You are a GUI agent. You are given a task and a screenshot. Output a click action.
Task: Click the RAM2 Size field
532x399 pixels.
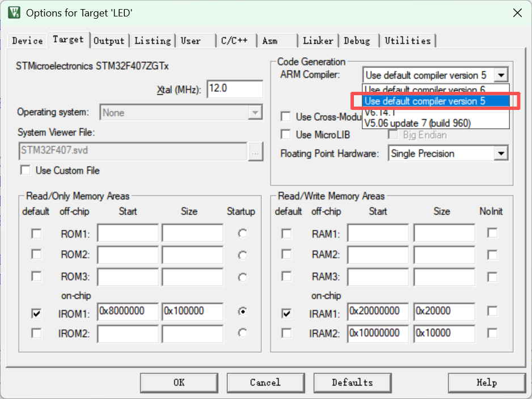coord(444,255)
